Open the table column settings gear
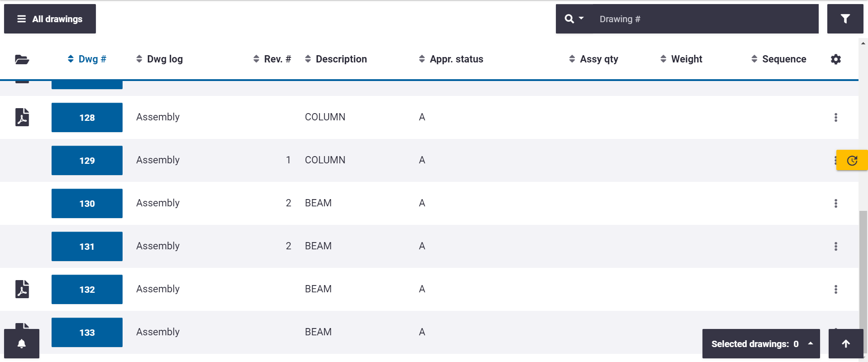The height and width of the screenshot is (362, 868). click(835, 59)
